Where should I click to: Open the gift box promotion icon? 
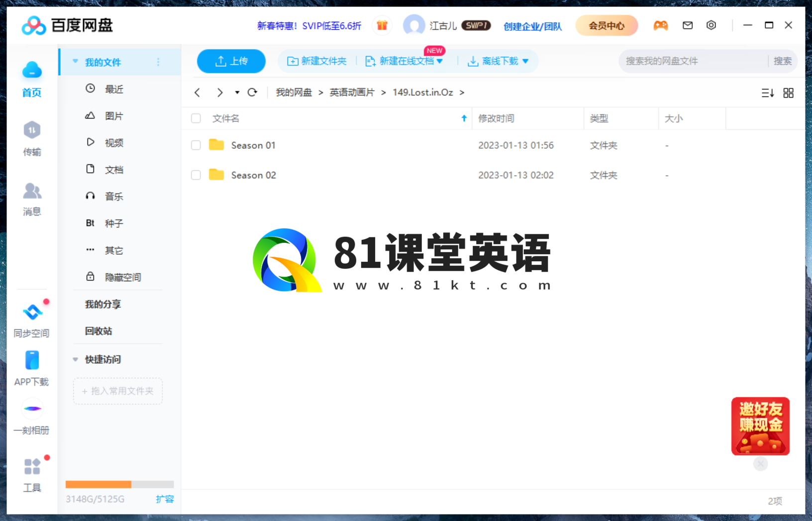382,25
